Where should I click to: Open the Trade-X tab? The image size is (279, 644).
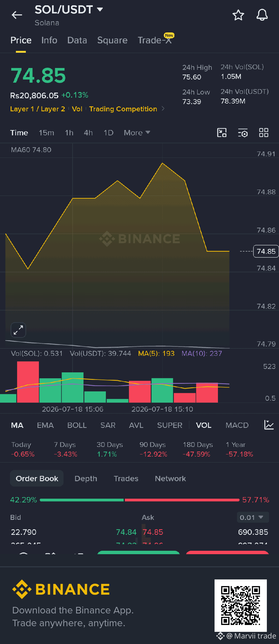coord(155,40)
